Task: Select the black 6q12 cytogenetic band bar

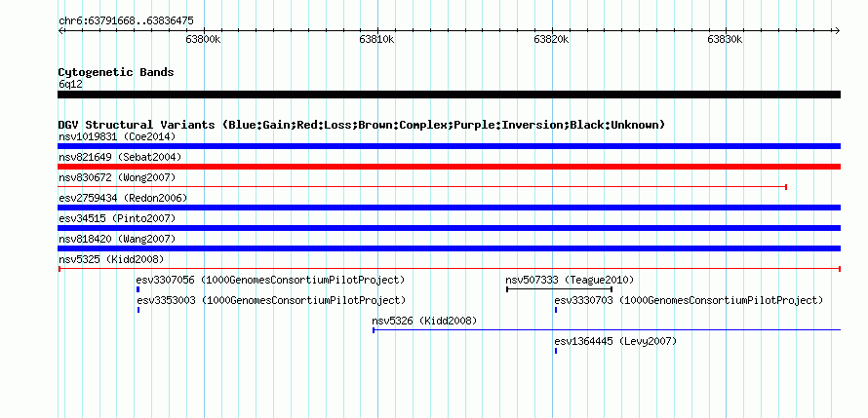Action: point(449,95)
